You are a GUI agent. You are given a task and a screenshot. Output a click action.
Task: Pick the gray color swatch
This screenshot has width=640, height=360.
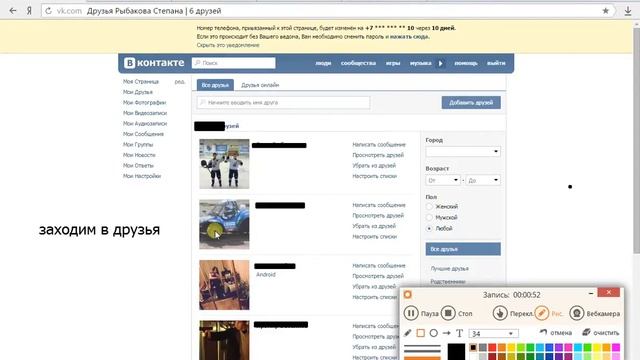(483, 348)
